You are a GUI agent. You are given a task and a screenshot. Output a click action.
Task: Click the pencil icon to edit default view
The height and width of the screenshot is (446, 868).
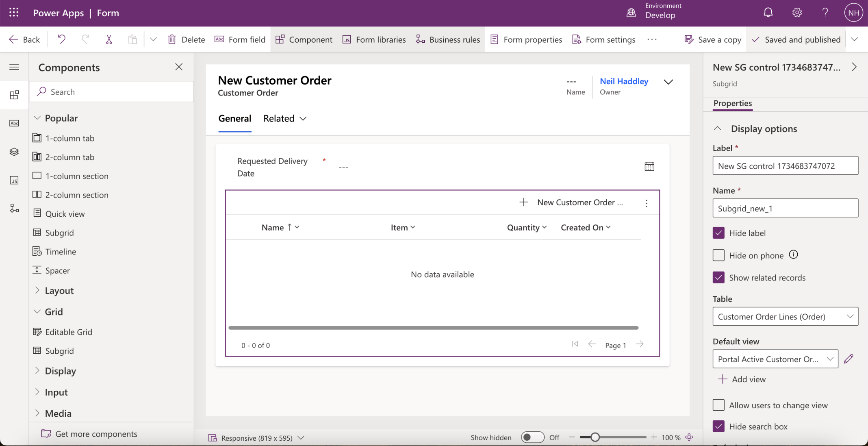point(848,359)
